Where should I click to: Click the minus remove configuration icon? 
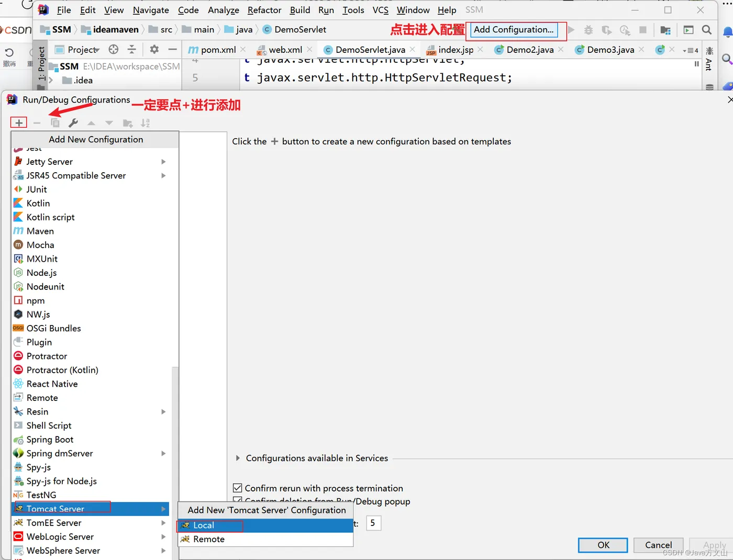[x=37, y=123]
